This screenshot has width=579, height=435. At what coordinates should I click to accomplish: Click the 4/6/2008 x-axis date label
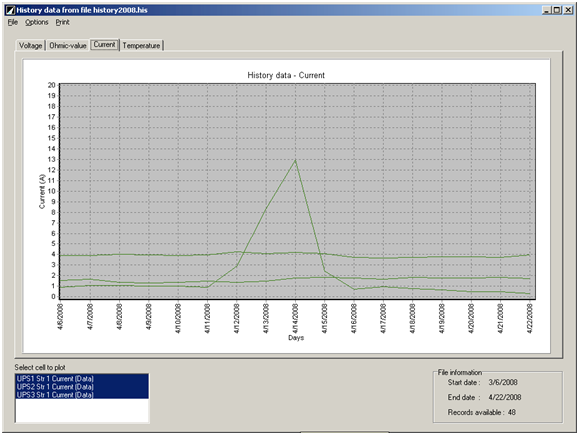[60, 317]
